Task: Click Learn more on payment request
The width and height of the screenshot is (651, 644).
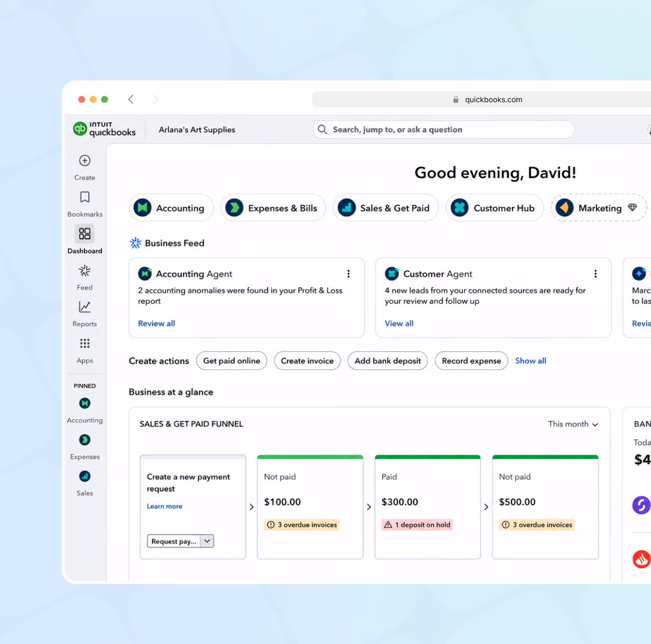Action: (x=164, y=506)
